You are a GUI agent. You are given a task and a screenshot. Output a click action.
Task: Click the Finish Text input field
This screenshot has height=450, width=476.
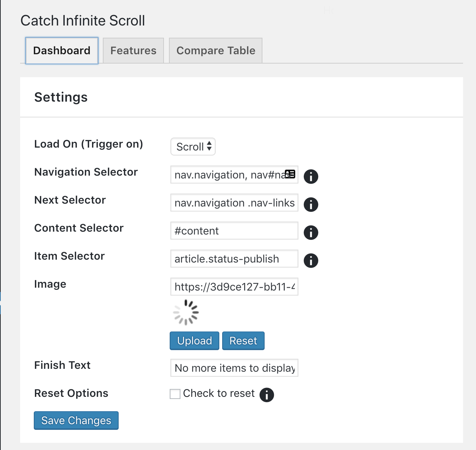(x=234, y=368)
